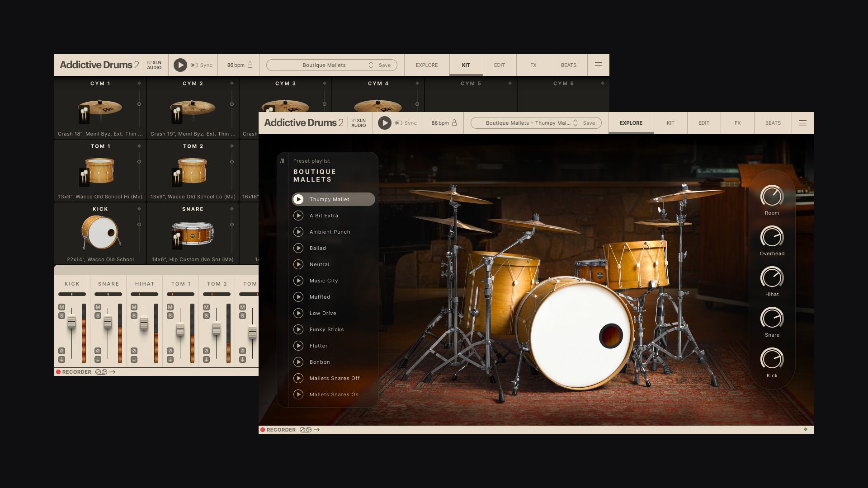Click red record dot in front window recorder

pos(263,430)
